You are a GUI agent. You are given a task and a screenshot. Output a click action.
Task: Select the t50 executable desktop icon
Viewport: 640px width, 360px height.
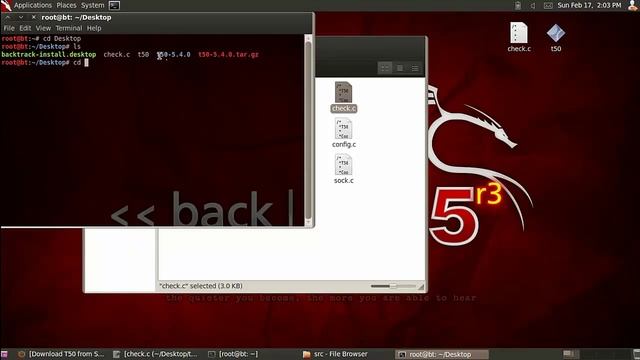tap(556, 37)
